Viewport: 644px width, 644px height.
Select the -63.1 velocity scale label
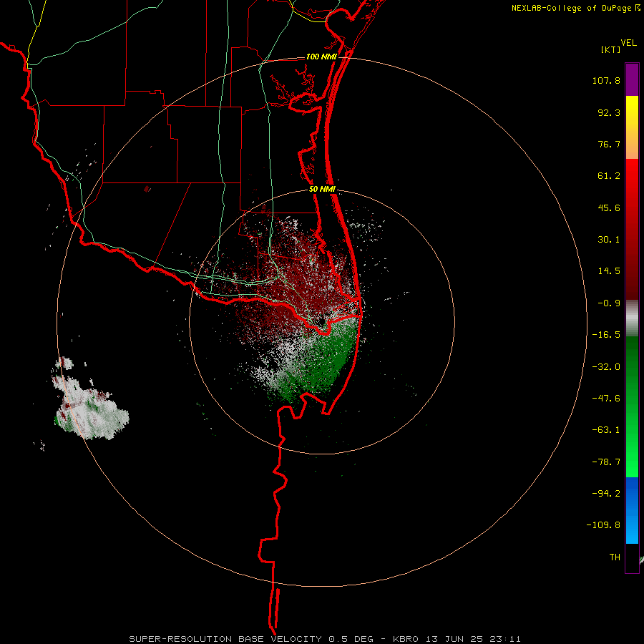pos(606,430)
